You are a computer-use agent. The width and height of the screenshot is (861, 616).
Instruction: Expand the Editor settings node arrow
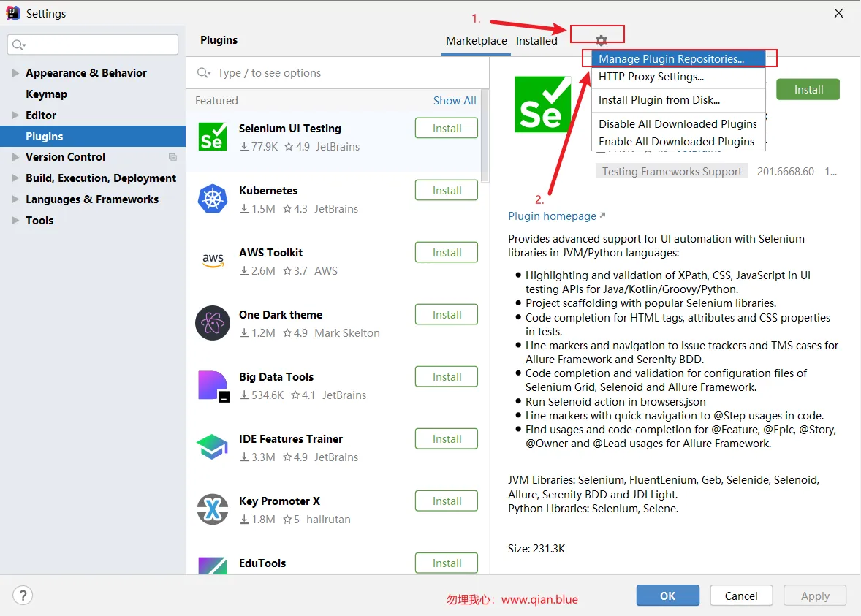click(15, 115)
